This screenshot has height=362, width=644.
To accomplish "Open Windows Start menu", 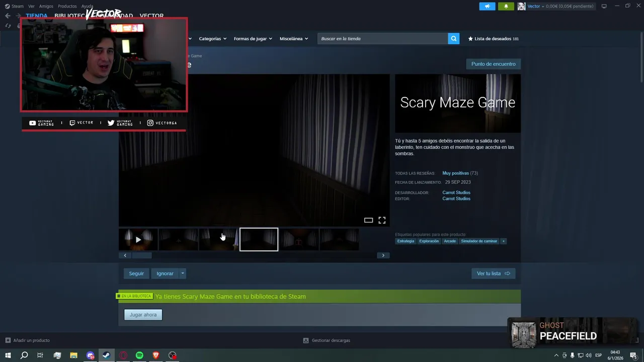I will [x=8, y=355].
